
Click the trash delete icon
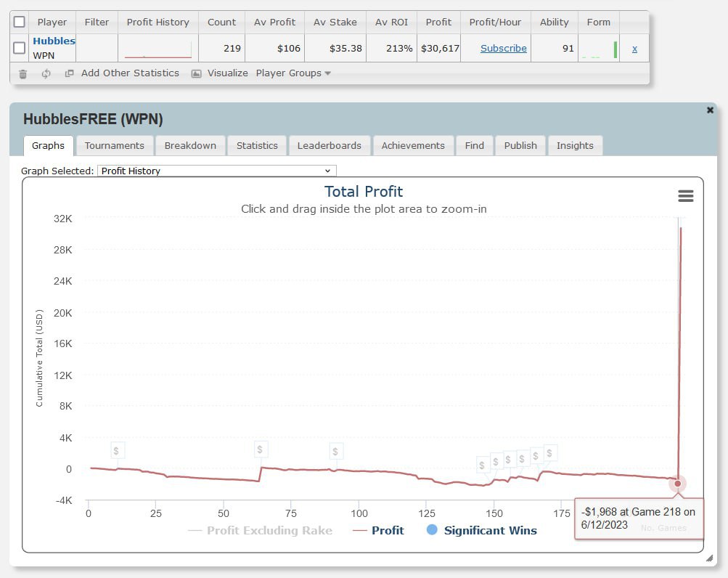click(x=23, y=73)
